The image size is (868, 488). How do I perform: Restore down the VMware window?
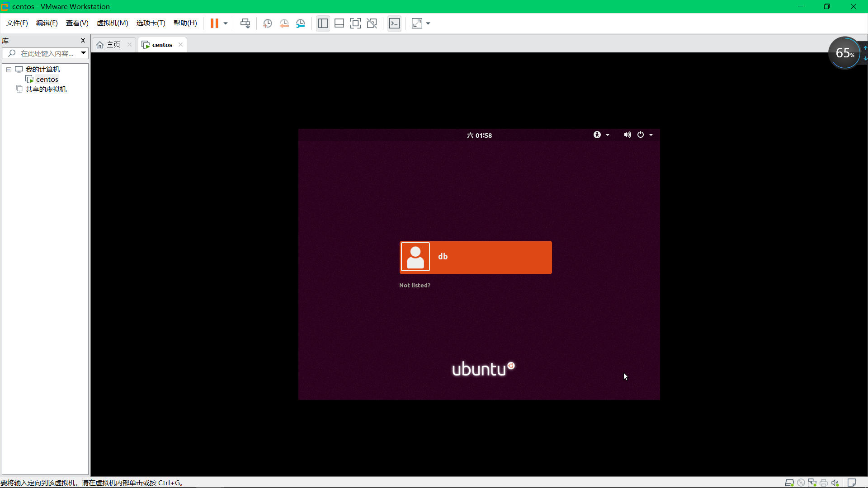click(827, 6)
